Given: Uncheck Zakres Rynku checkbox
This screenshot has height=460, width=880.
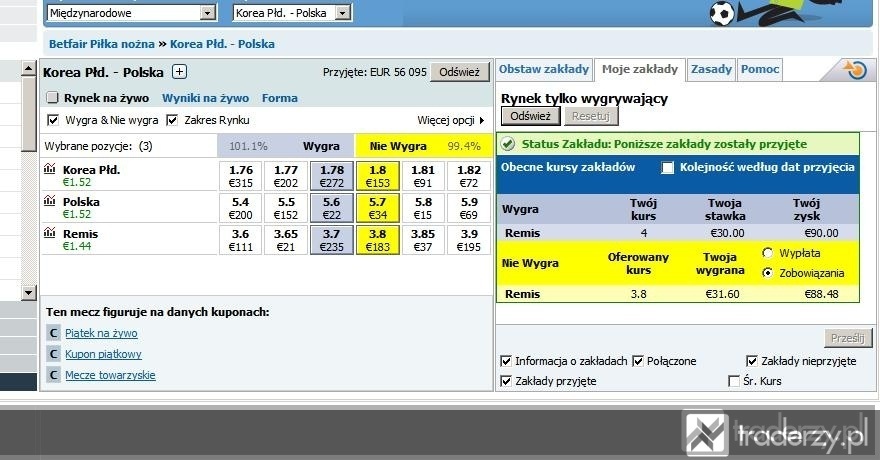Looking at the screenshot, I should 172,120.
